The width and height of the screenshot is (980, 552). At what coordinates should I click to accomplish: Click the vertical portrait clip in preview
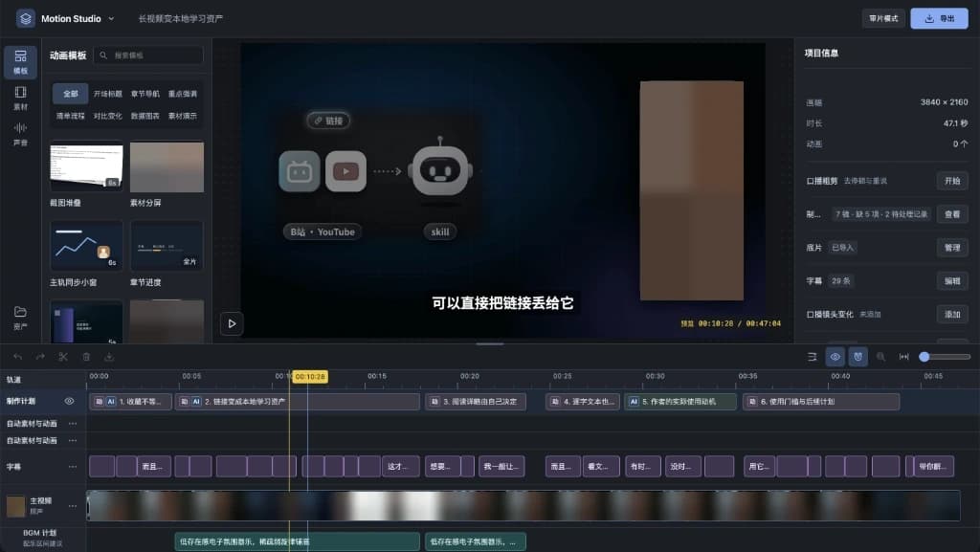coord(692,190)
